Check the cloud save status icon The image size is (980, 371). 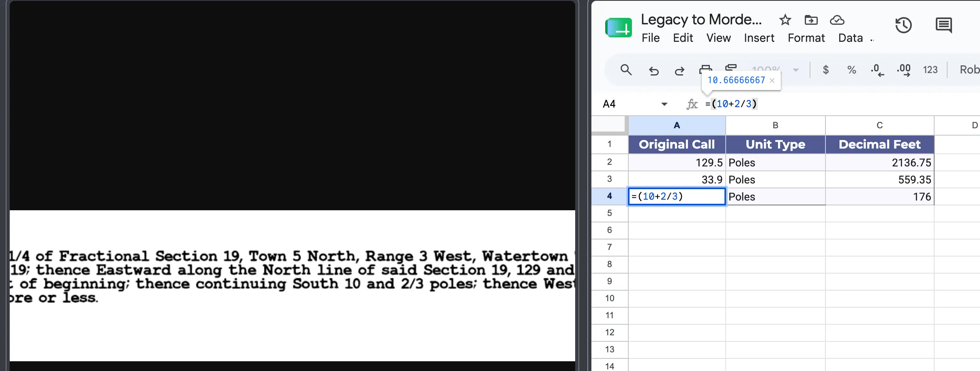(x=837, y=20)
